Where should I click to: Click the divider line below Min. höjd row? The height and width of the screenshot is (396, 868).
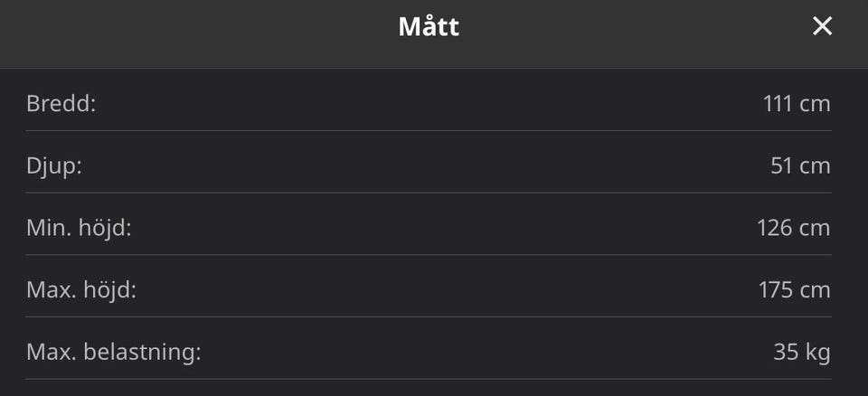429,255
